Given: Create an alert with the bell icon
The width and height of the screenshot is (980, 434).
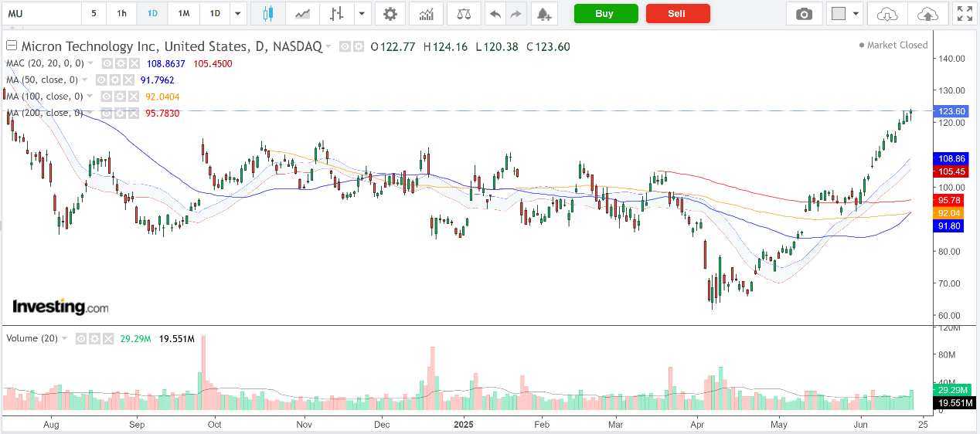Looking at the screenshot, I should (x=543, y=14).
